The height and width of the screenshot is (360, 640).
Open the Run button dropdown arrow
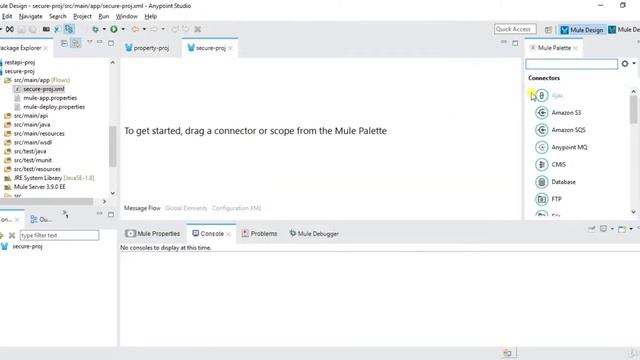pos(123,29)
